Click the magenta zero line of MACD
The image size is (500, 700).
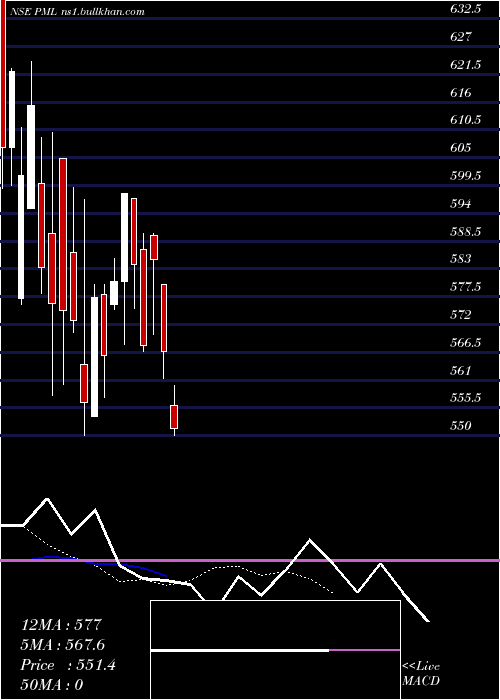(250, 560)
